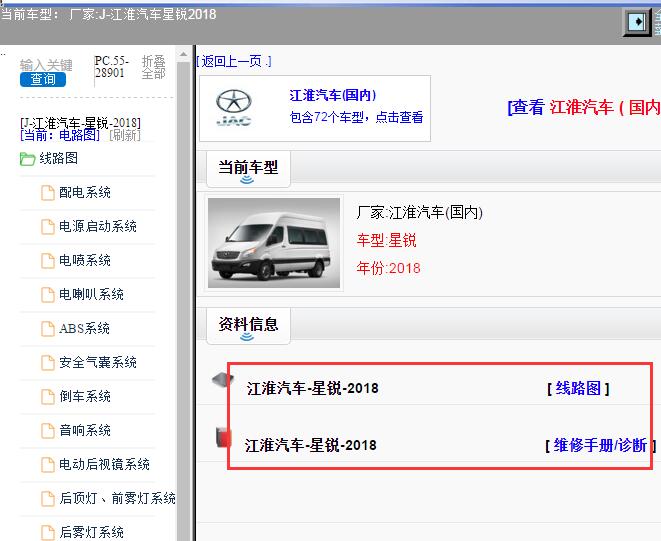
Task: Click the page icon beside 电源启动系统
Action: pos(48,226)
